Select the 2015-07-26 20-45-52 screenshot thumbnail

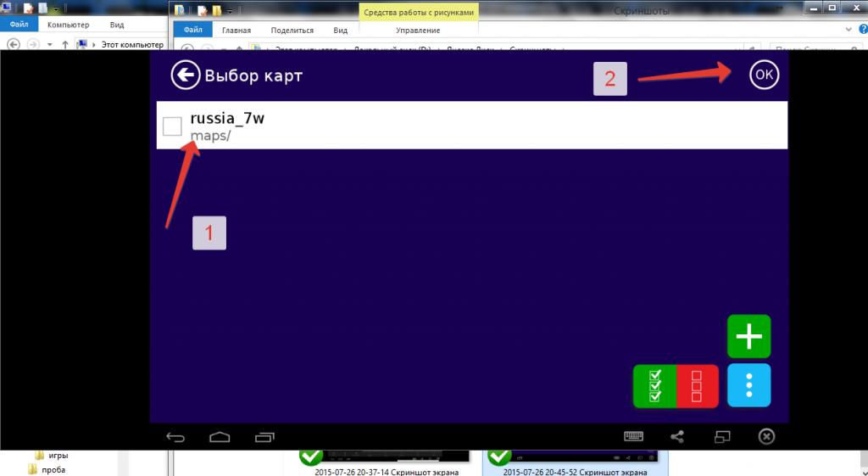(575, 462)
